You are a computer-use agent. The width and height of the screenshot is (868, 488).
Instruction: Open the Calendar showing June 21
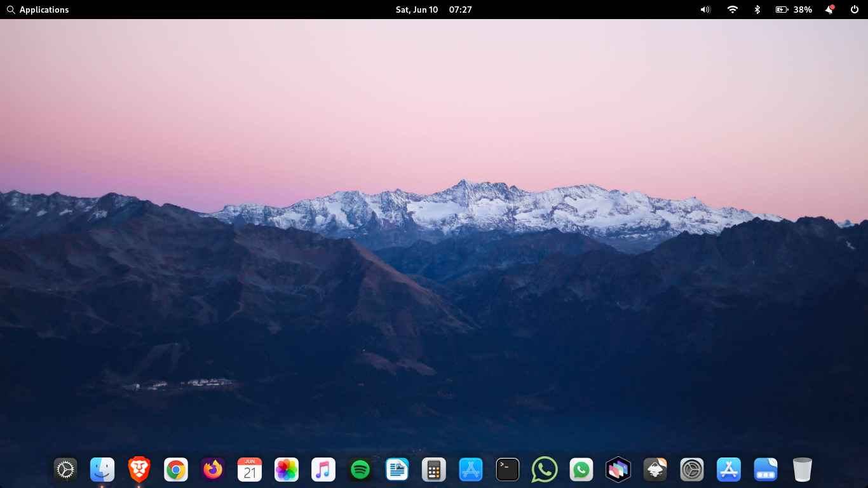point(250,469)
